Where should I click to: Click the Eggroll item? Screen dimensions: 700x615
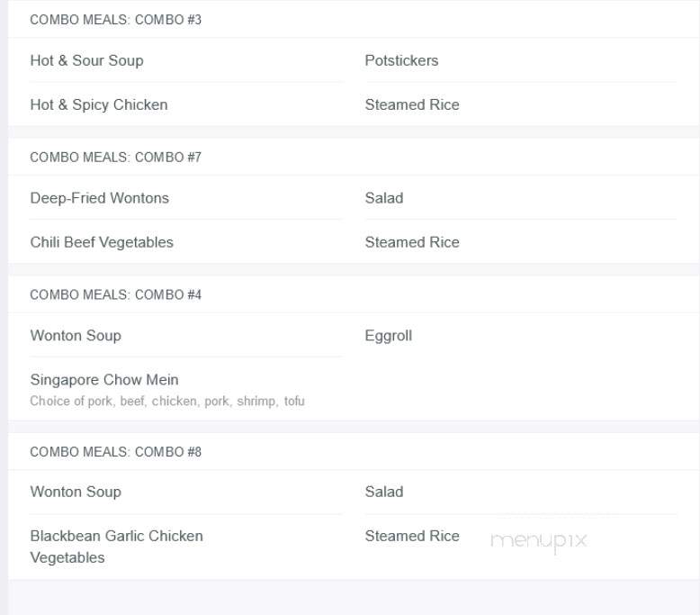389,336
